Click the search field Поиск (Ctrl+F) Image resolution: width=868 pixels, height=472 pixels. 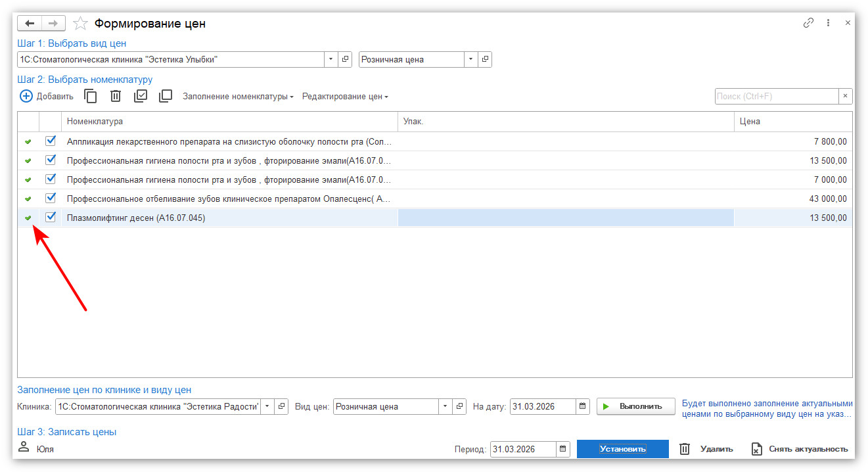776,96
